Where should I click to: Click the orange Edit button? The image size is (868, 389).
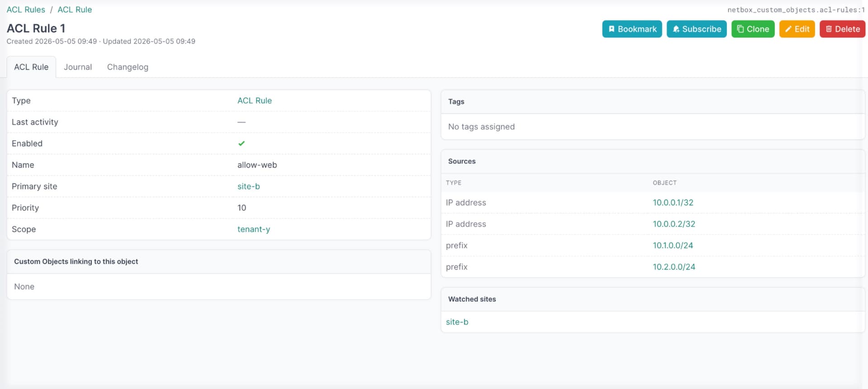pos(797,29)
